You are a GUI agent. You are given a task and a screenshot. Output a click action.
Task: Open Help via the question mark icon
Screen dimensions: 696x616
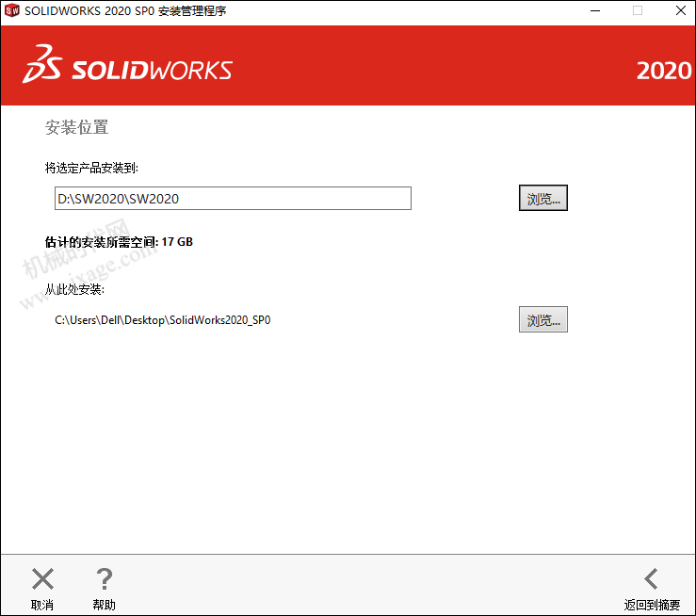tap(105, 578)
